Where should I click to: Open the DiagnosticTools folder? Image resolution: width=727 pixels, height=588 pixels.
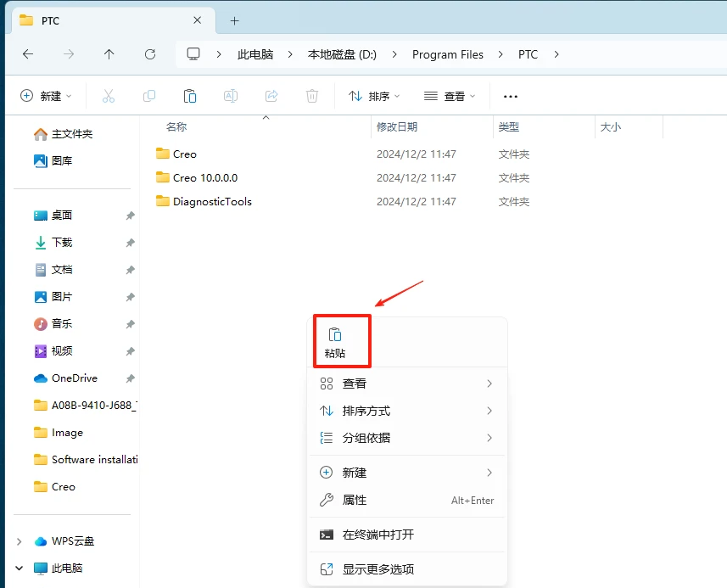point(210,201)
